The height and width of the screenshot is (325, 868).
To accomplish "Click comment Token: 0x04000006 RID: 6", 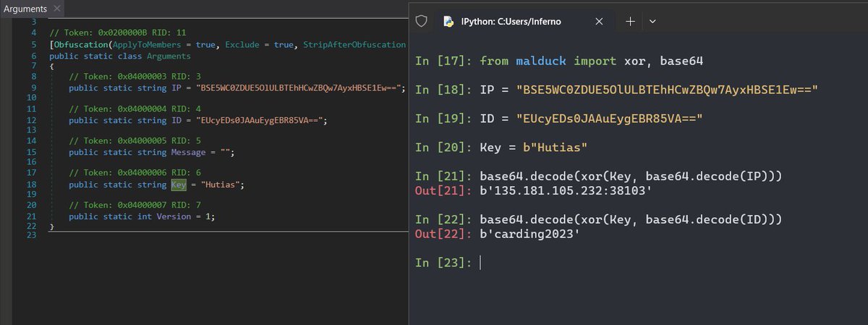I will (x=136, y=174).
